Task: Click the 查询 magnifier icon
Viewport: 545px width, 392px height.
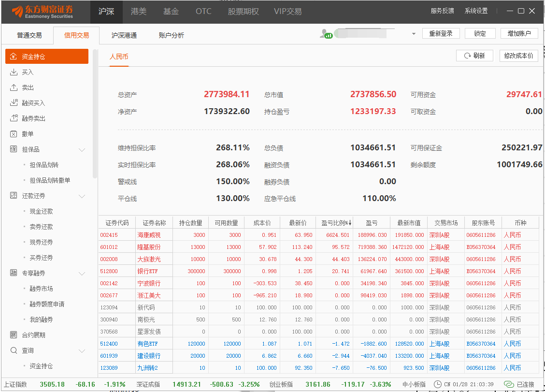Action: (14, 350)
